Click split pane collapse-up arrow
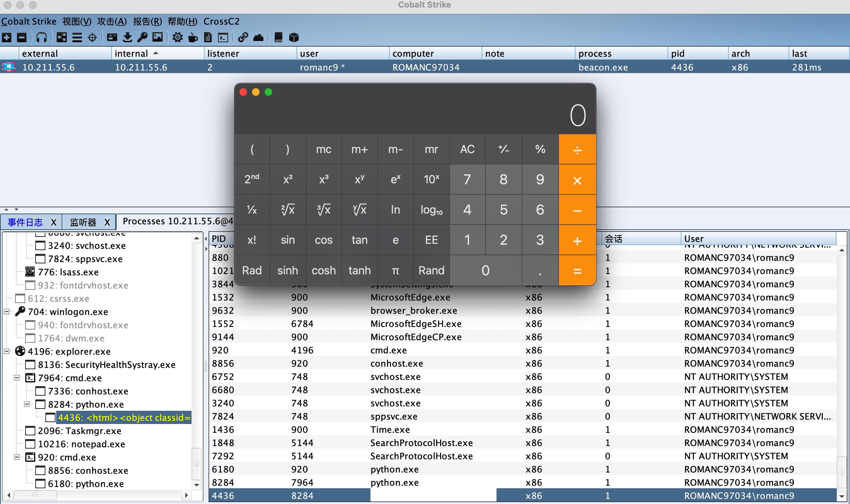 6,209
